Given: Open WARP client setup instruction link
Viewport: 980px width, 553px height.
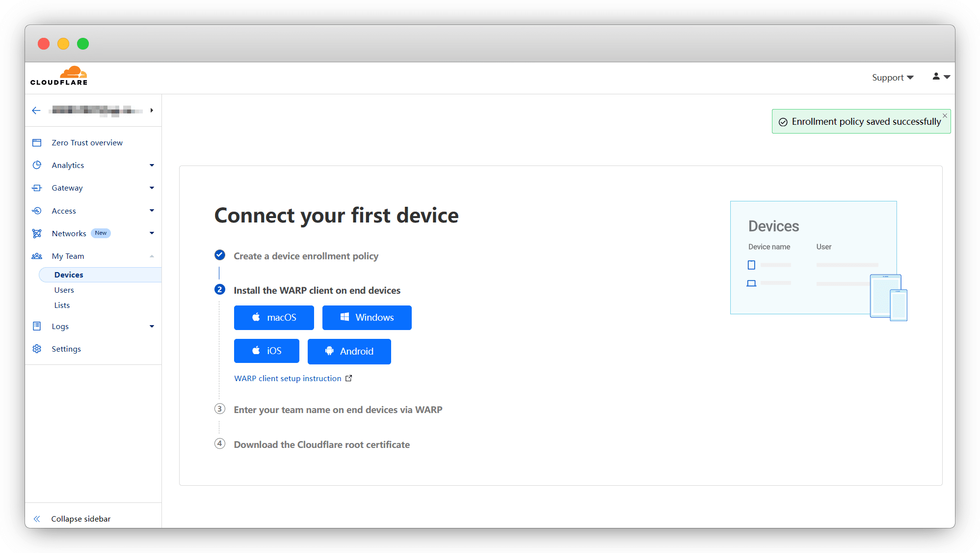Looking at the screenshot, I should 288,378.
